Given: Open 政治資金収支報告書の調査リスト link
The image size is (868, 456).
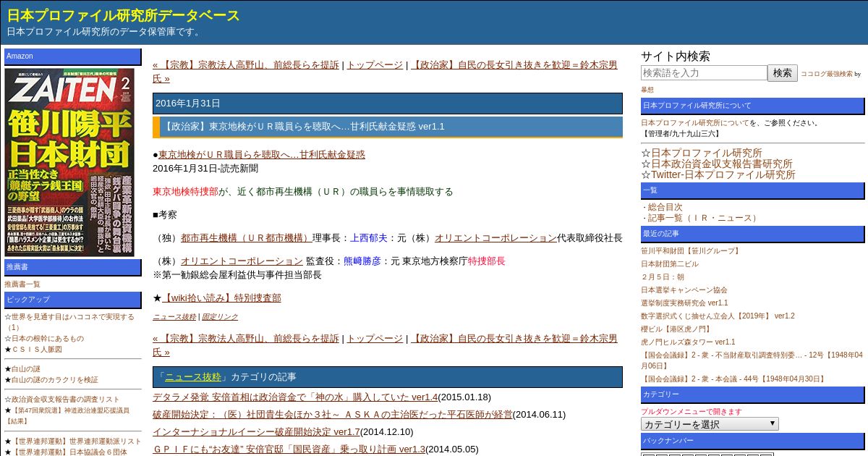Looking at the screenshot, I should (66, 399).
